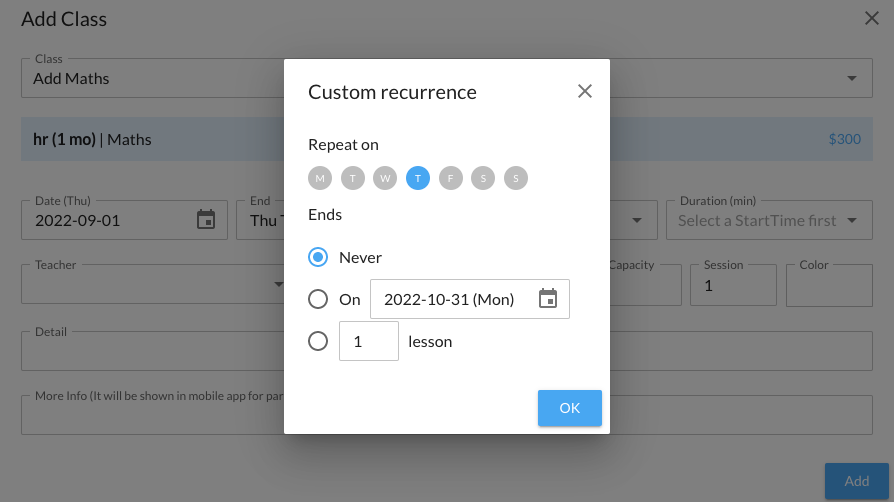The height and width of the screenshot is (502, 894).
Task: Deselect the highlighted Thursday day circle
Action: pos(418,179)
